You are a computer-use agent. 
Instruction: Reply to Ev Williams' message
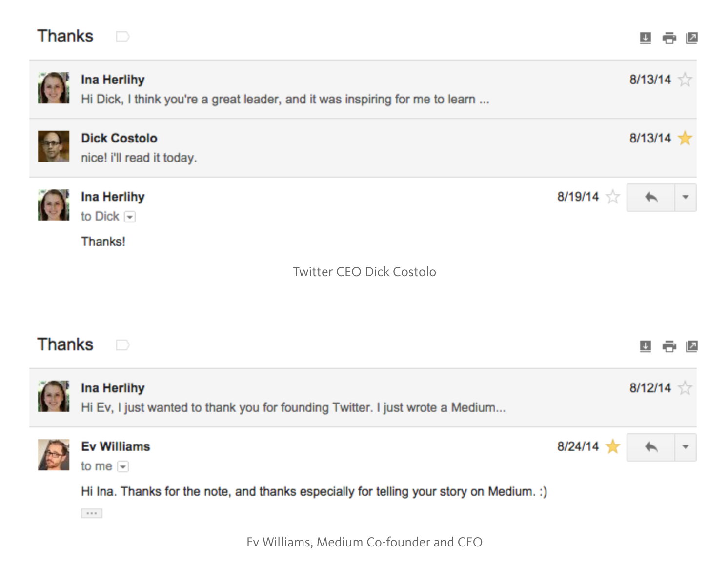[651, 447]
